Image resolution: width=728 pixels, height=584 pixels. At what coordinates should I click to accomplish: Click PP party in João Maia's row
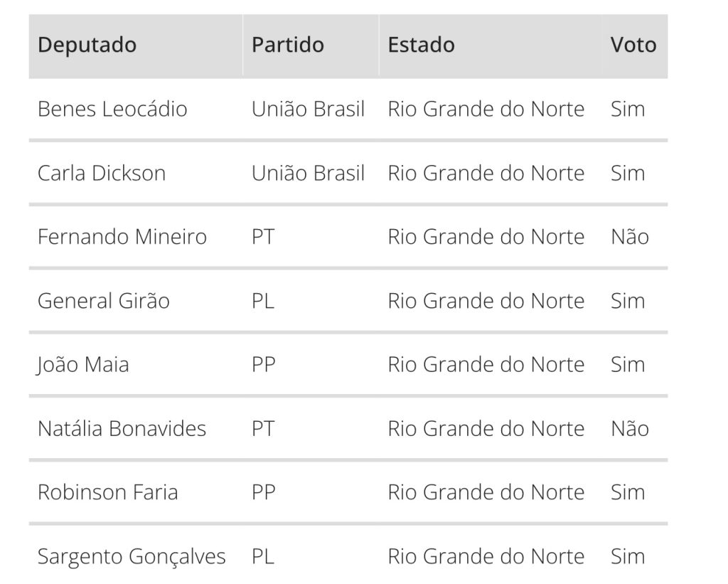[x=263, y=365]
